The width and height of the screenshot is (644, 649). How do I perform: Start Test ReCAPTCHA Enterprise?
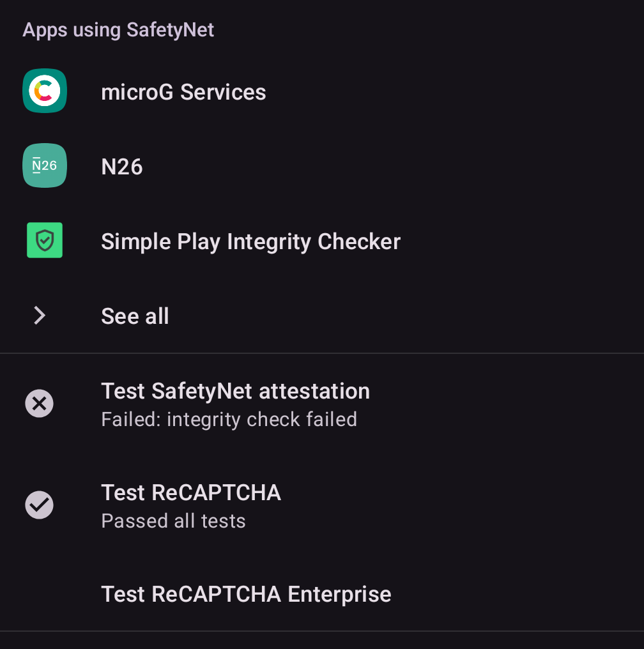(x=246, y=594)
